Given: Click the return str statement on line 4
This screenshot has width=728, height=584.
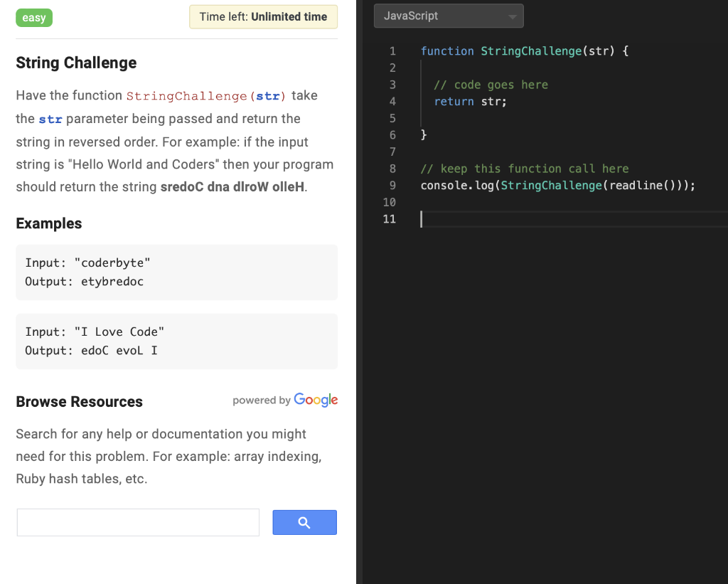Looking at the screenshot, I should (469, 102).
